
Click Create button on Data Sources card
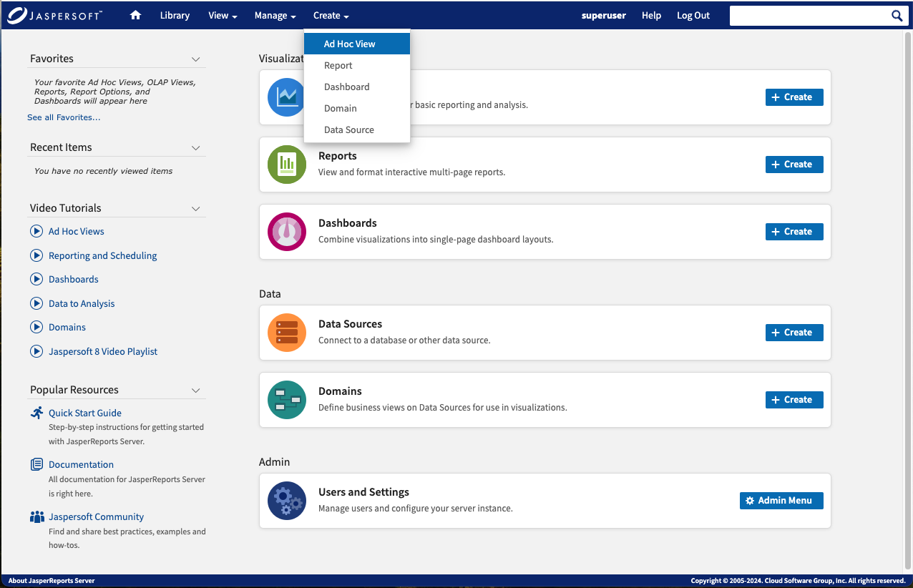click(794, 333)
